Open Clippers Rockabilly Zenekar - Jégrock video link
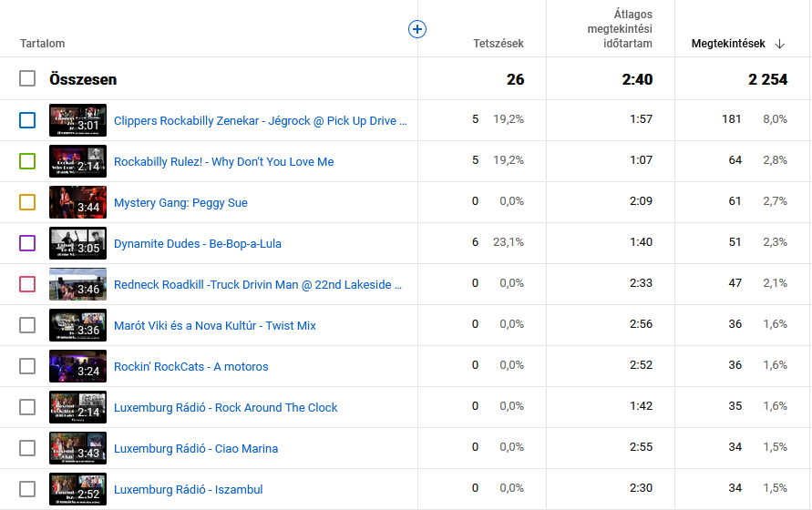Screen dimensions: 812x510 [x=260, y=120]
